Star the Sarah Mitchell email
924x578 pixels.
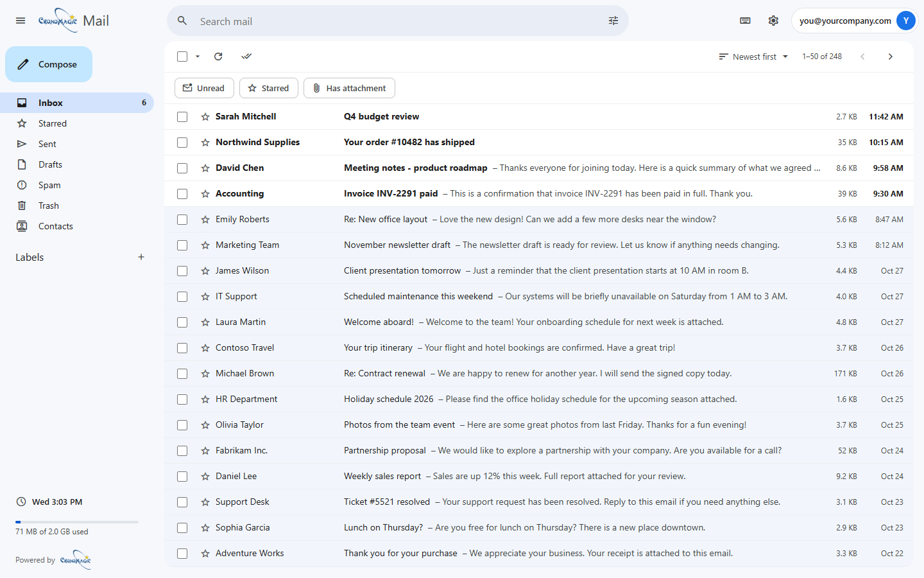click(x=205, y=117)
